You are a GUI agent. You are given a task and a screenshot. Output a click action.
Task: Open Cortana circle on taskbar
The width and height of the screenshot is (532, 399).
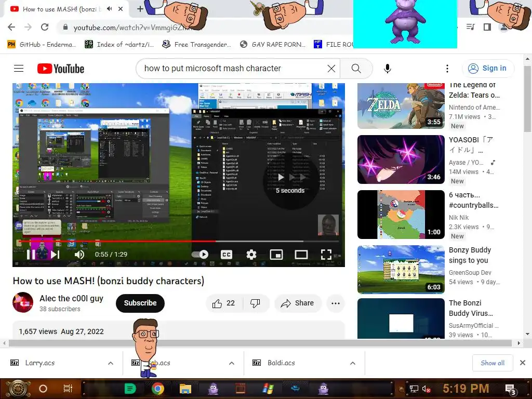pos(43,389)
